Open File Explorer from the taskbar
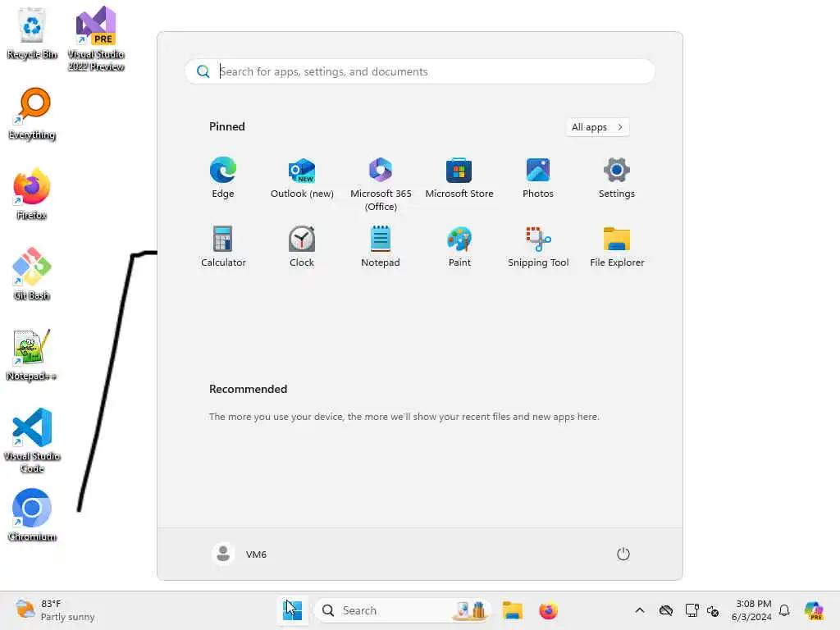The image size is (840, 630). tap(512, 610)
